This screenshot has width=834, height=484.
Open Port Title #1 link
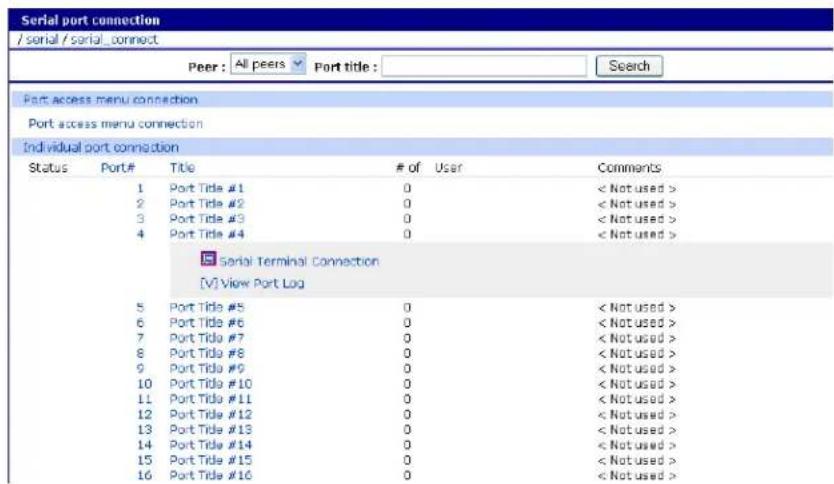207,188
